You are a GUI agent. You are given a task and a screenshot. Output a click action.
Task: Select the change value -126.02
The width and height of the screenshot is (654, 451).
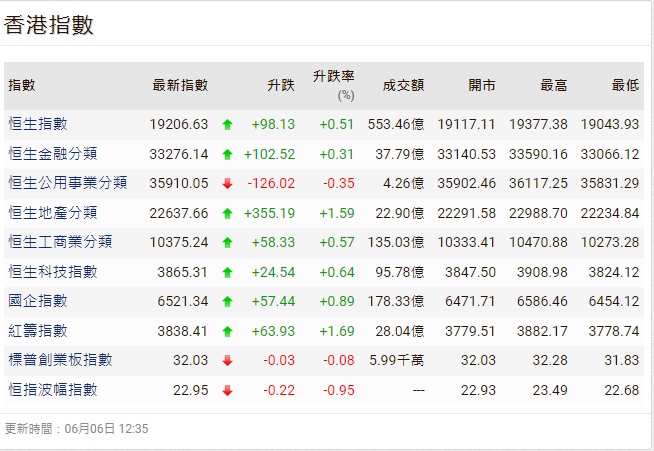tap(271, 183)
